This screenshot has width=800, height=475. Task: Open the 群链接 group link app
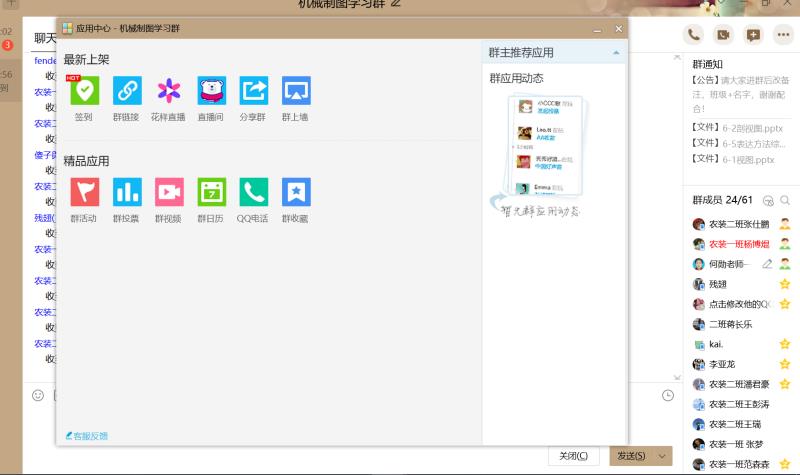pyautogui.click(x=127, y=92)
